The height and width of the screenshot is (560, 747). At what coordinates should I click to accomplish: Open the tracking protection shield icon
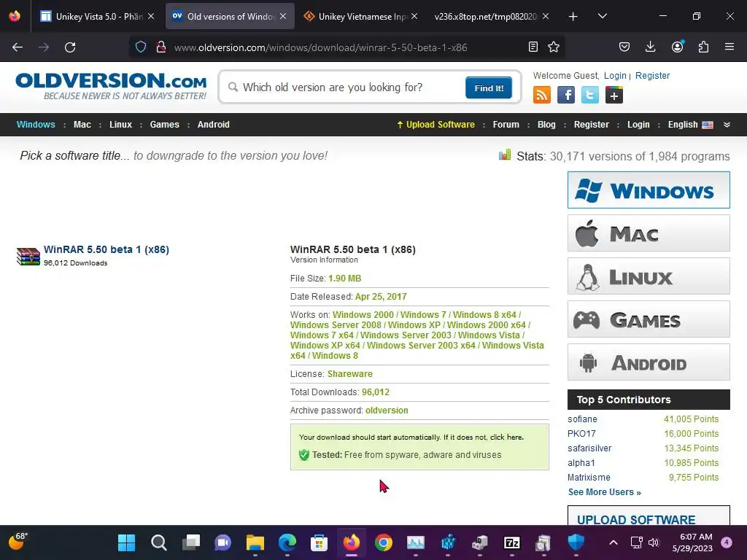tap(141, 47)
